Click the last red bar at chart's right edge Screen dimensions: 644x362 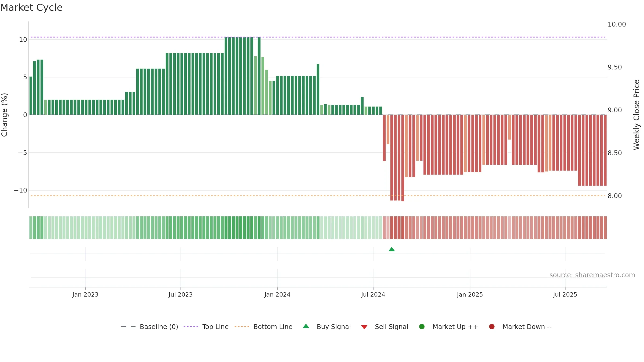[605, 150]
